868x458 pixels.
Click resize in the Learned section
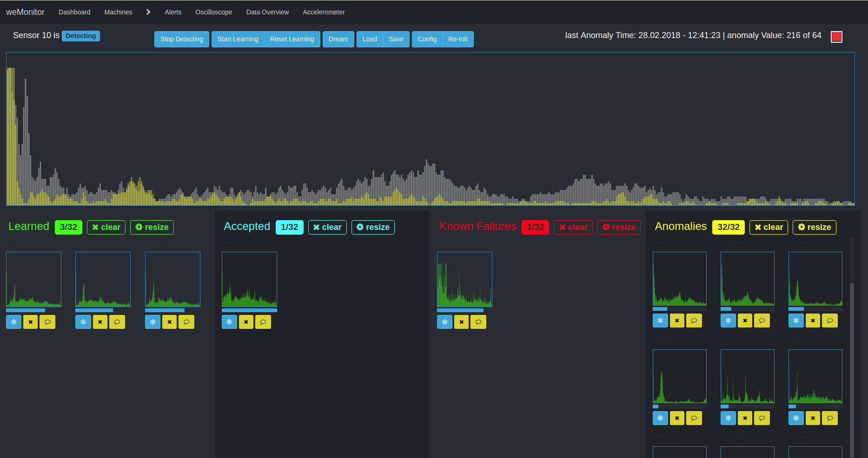coord(152,227)
